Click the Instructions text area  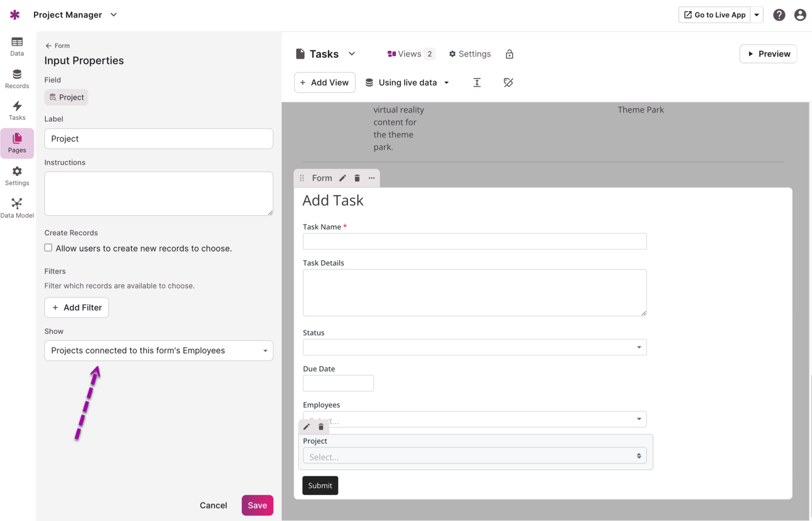(158, 193)
